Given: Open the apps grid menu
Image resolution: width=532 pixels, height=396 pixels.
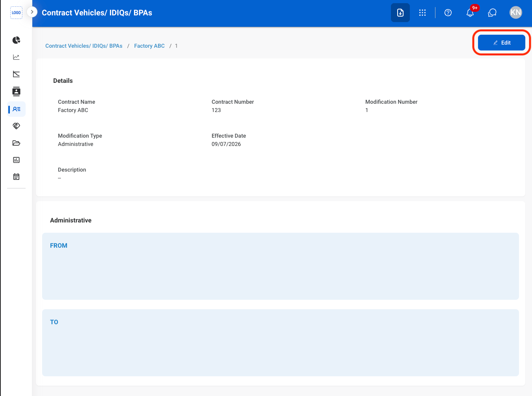Looking at the screenshot, I should (422, 13).
